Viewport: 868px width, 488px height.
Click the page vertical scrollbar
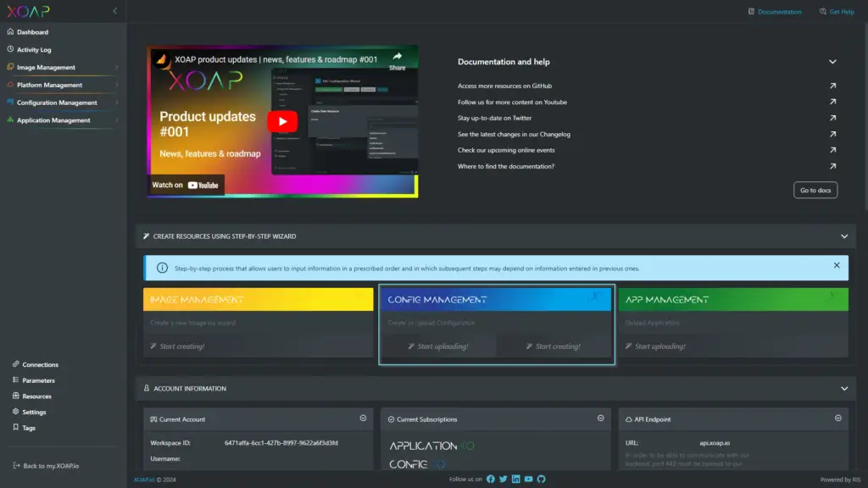865,116
